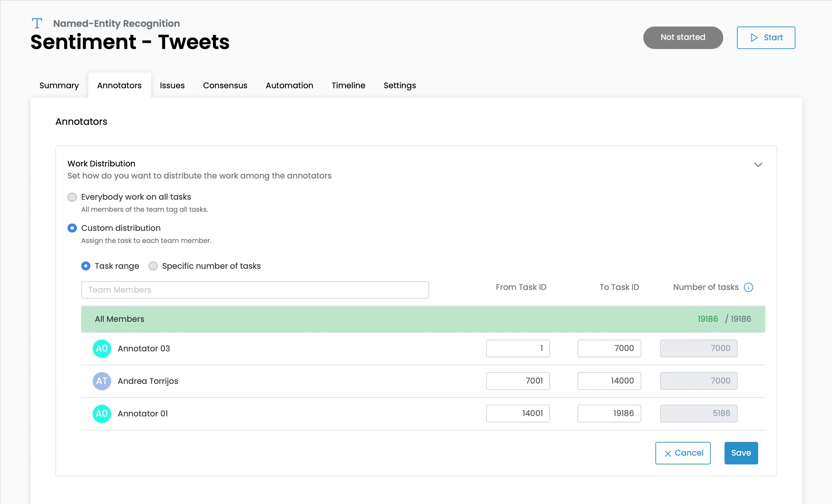Click the AT avatar of Andrea Torrijos
832x504 pixels.
(x=102, y=381)
